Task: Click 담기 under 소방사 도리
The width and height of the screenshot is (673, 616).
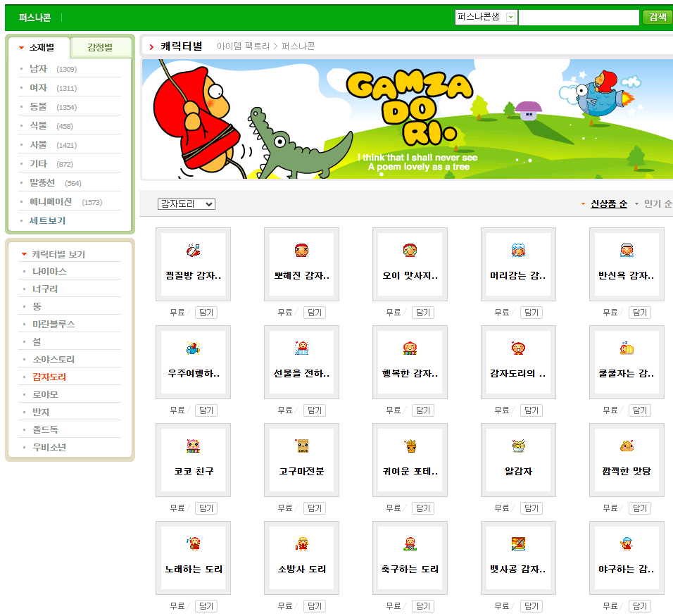Action: tap(315, 606)
